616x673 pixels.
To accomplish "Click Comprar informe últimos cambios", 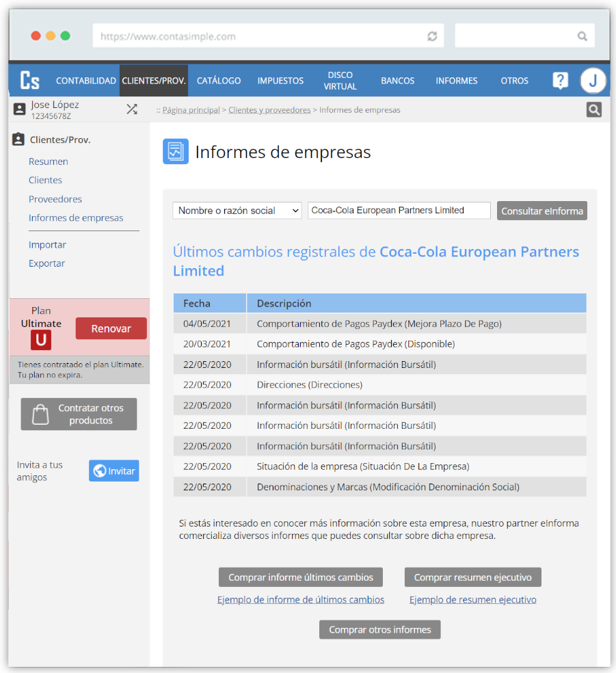I will (x=301, y=577).
